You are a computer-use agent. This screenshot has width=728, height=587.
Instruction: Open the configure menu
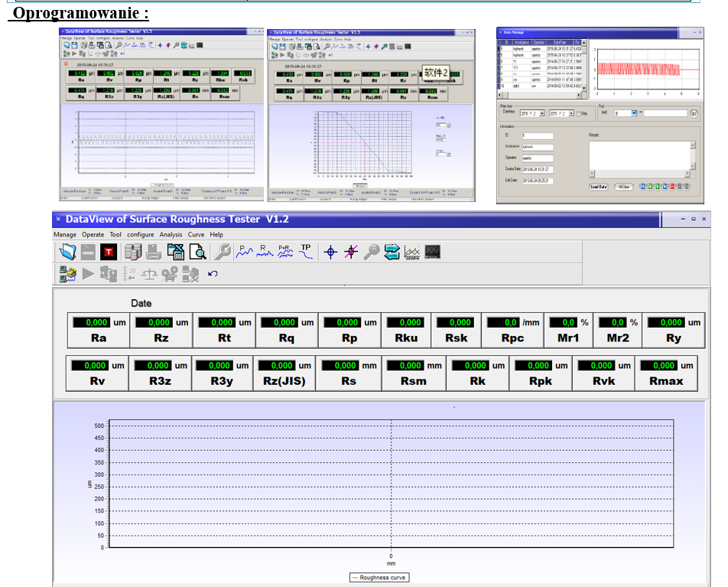[x=140, y=234]
